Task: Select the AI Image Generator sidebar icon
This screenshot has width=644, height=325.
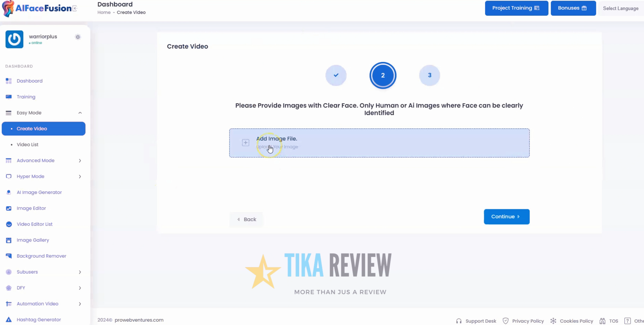Action: pyautogui.click(x=9, y=192)
